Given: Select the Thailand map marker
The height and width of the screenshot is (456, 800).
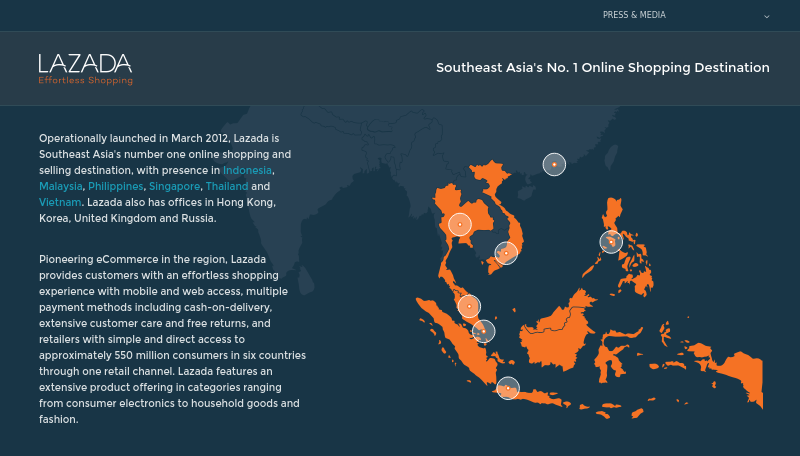Looking at the screenshot, I should 460,224.
